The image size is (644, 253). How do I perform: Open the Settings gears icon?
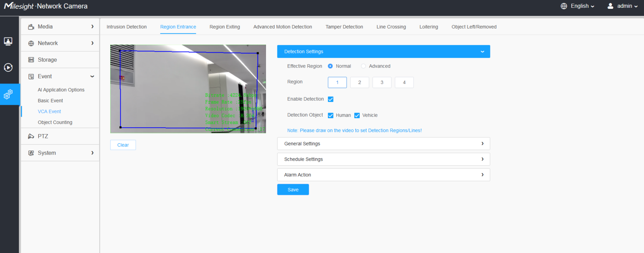8,94
